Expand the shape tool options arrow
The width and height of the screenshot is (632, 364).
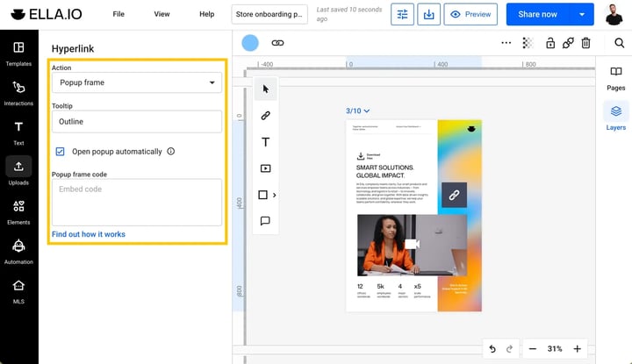(x=275, y=195)
